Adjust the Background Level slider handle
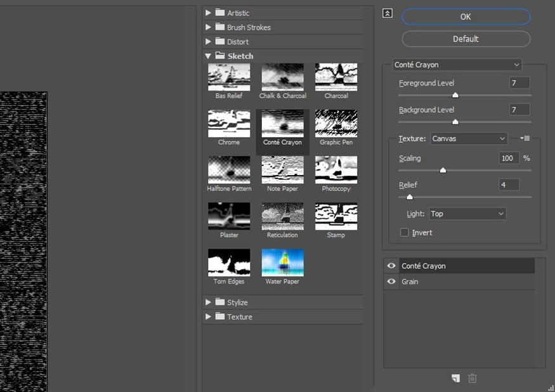This screenshot has height=392, width=555. pos(455,122)
